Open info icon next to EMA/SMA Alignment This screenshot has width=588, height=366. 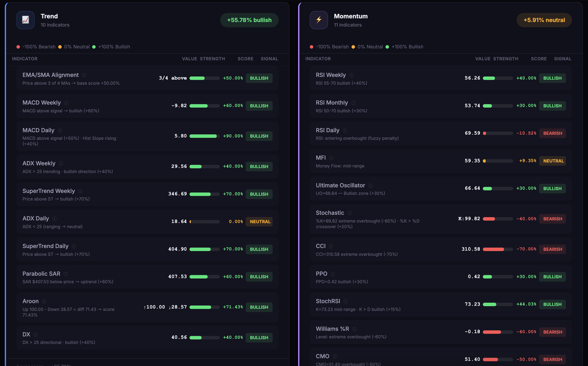(84, 75)
